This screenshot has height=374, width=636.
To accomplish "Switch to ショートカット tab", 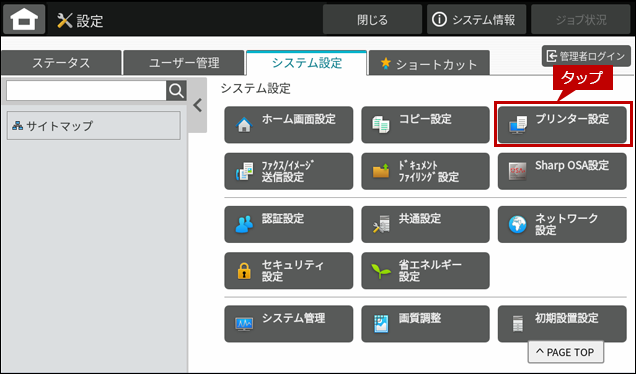I will pyautogui.click(x=430, y=63).
